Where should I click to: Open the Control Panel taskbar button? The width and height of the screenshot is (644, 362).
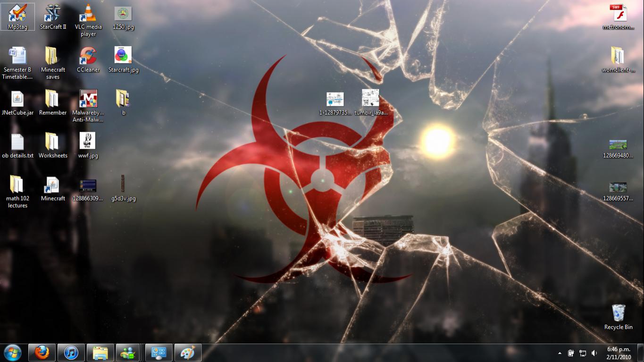coord(159,353)
